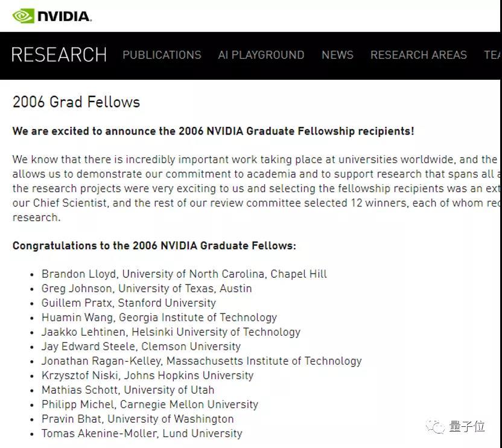Click Jay Edward Steele, Clemson entry
The image size is (502, 448).
tap(141, 347)
